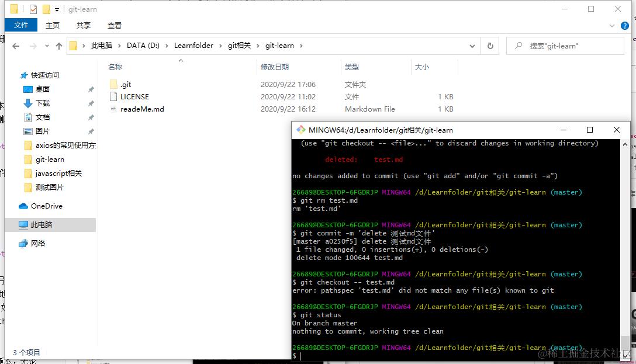Select the .git folder icon

pyautogui.click(x=113, y=84)
